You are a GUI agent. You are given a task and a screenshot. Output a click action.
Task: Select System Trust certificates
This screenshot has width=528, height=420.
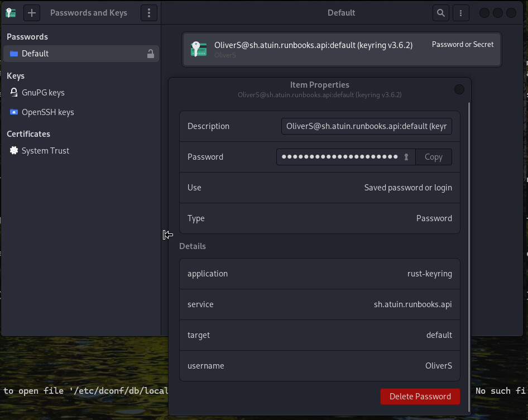click(45, 151)
